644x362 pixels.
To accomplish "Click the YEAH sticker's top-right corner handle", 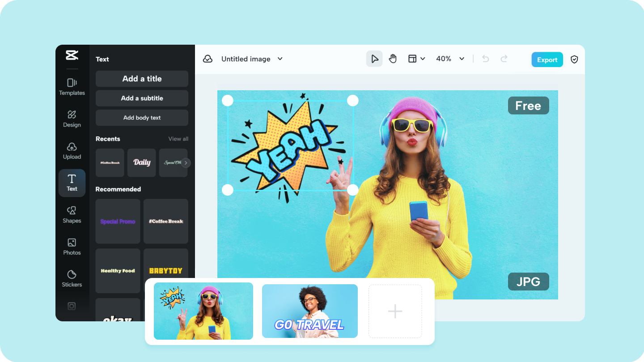I will pos(353,101).
